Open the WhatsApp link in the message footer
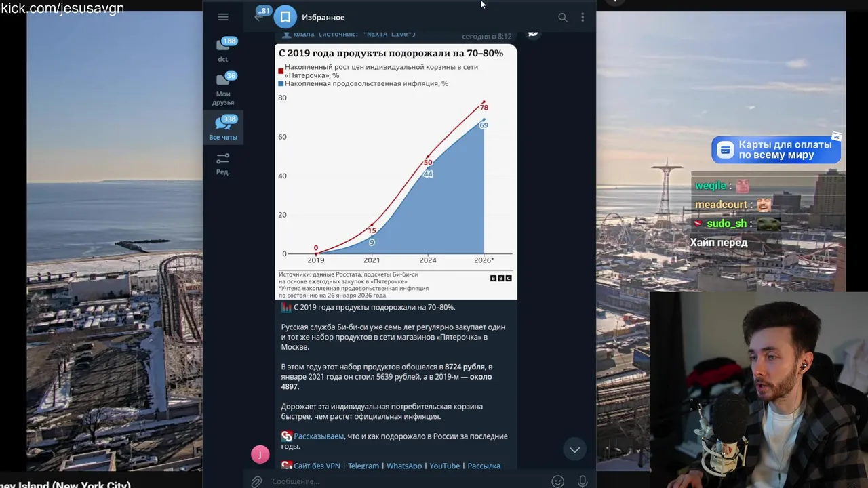Image resolution: width=868 pixels, height=488 pixels. point(404,466)
